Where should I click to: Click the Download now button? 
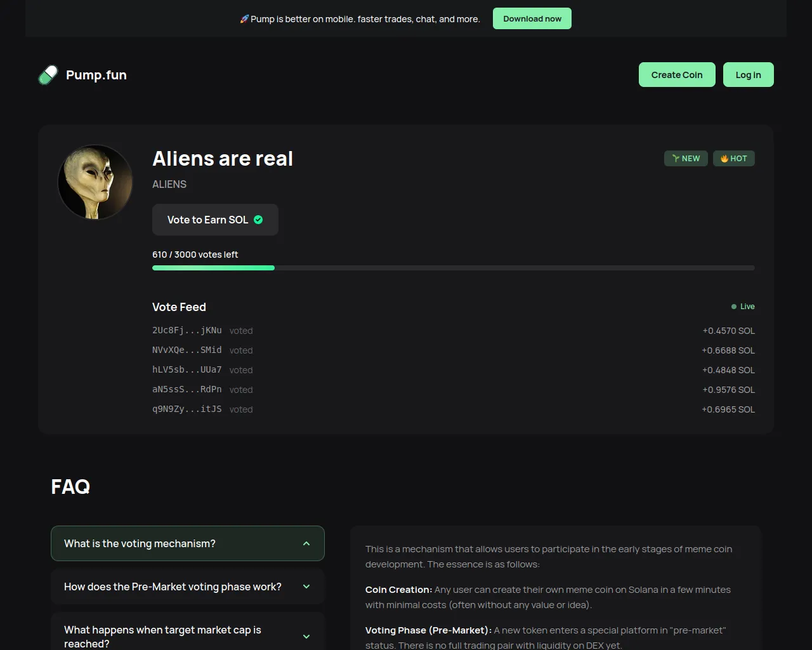point(532,18)
